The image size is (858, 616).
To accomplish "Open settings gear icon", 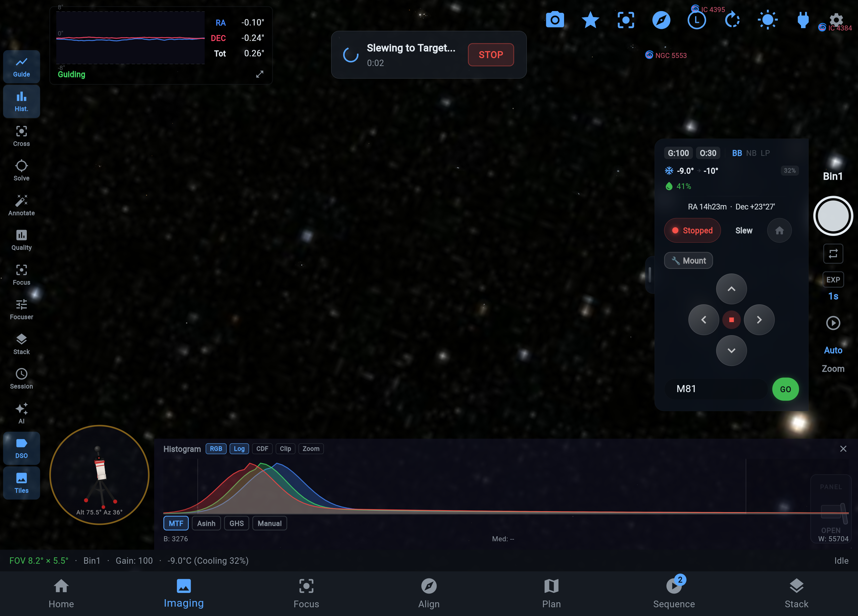I will click(x=836, y=20).
